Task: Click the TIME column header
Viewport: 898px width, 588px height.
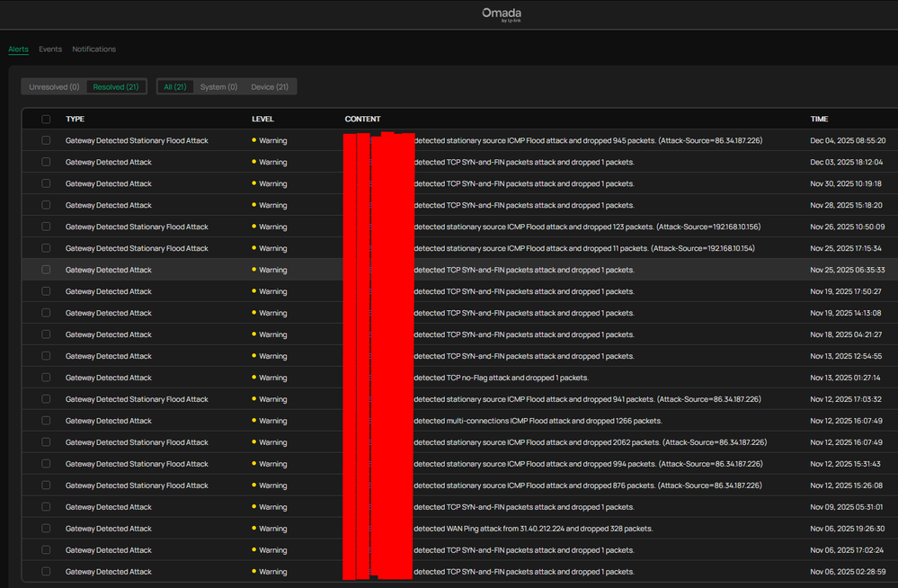Action: click(819, 119)
